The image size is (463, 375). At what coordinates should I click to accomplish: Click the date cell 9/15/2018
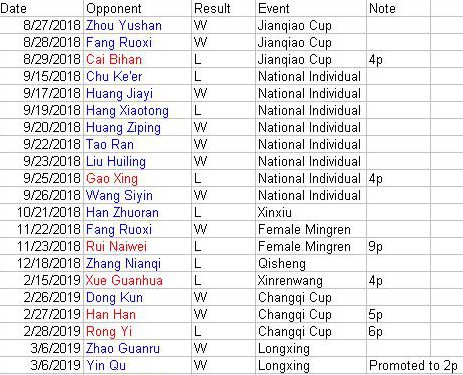41,76
